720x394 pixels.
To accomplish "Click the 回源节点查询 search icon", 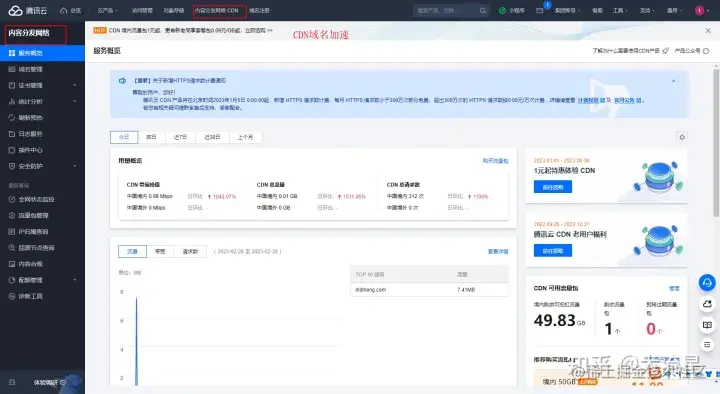I will pos(12,248).
